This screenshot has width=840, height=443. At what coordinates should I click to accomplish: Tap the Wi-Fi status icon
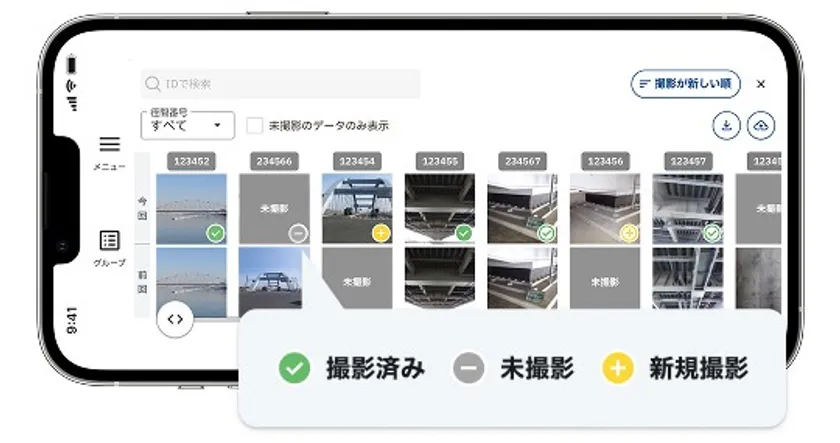pos(71,86)
